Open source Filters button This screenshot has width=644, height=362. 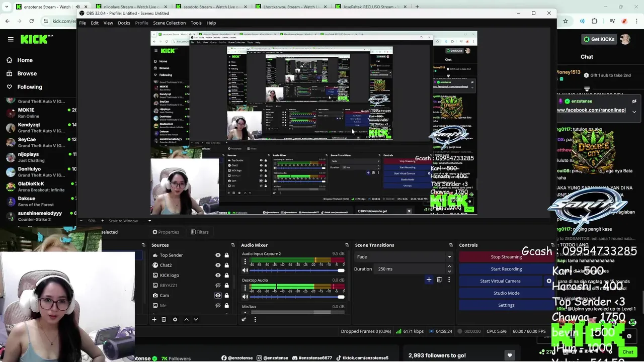[x=199, y=232]
